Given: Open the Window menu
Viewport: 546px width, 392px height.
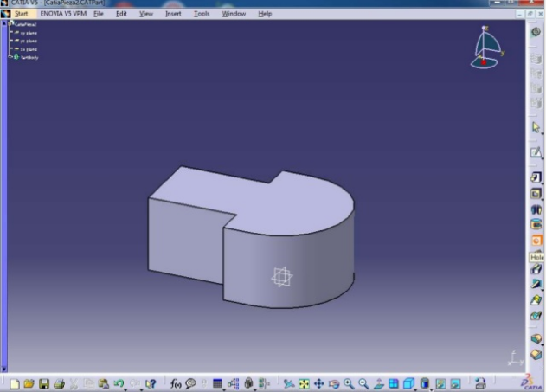Looking at the screenshot, I should tap(234, 14).
